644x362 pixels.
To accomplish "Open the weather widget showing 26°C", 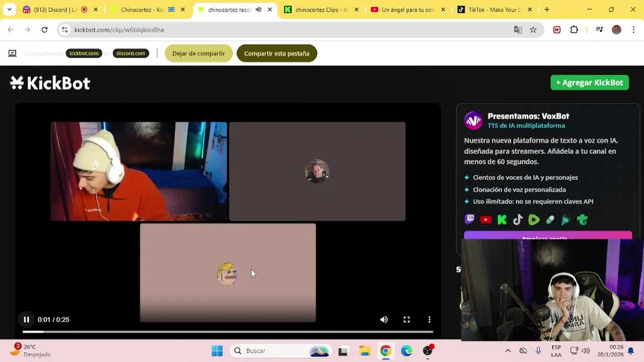I will pyautogui.click(x=31, y=350).
